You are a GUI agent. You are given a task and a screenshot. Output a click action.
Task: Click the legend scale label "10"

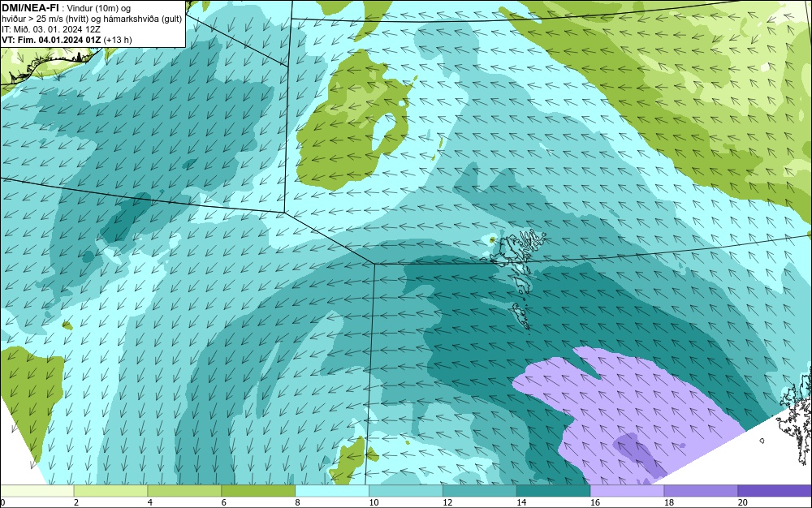coord(374,502)
